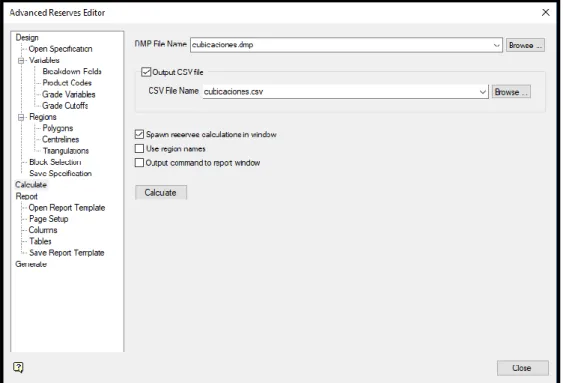
Task: Collapse the Regions tree node
Action: (x=21, y=117)
